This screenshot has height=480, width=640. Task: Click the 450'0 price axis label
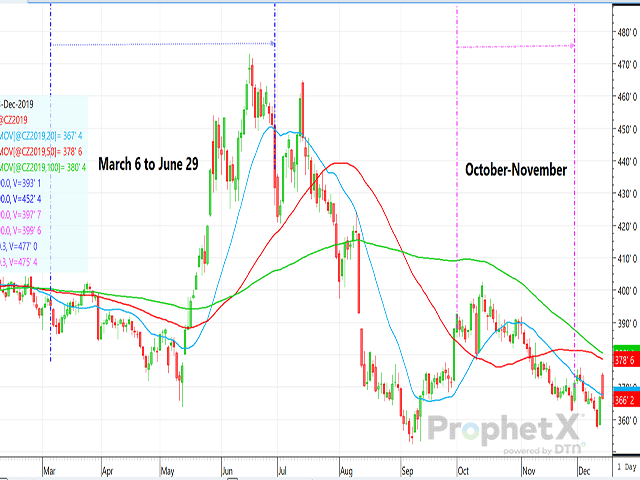coord(629,129)
